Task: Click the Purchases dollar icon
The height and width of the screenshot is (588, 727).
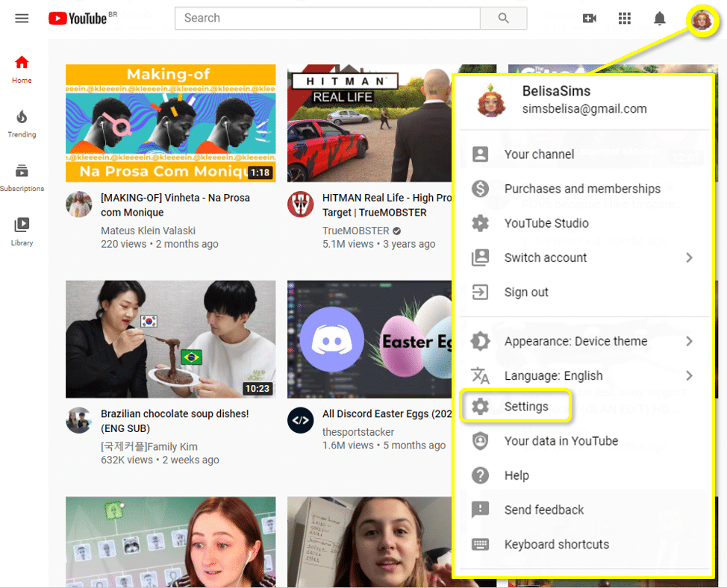Action: tap(480, 189)
